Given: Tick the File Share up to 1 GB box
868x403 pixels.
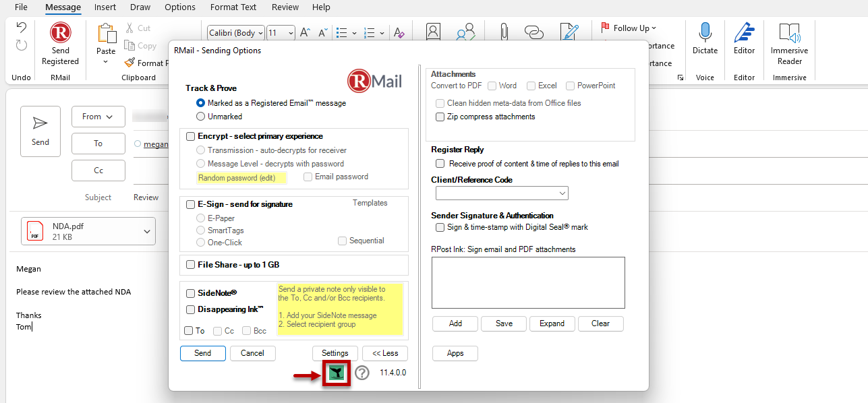Looking at the screenshot, I should tap(191, 265).
